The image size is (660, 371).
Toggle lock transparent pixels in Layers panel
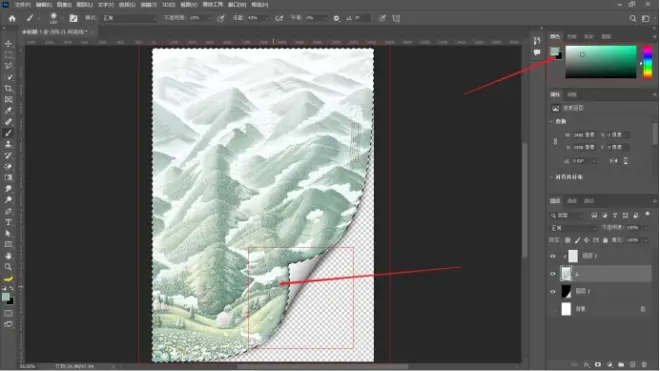point(567,240)
